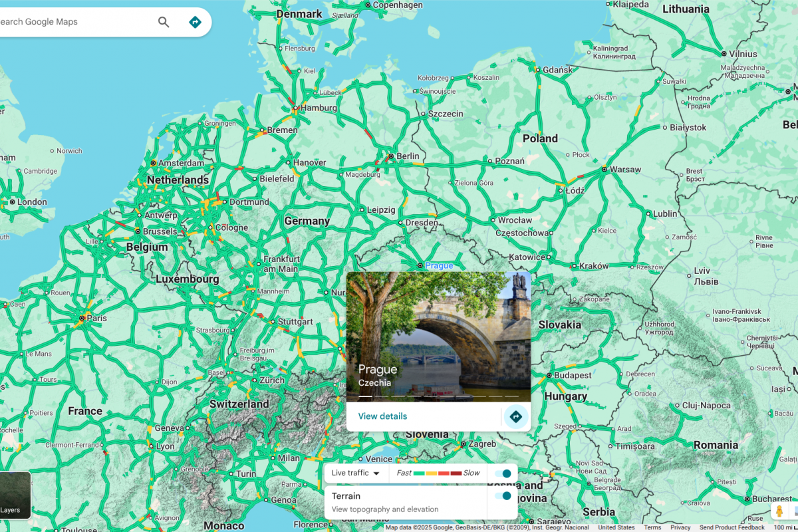This screenshot has height=532, width=798.
Task: Open directions from the search bar
Action: click(x=195, y=22)
